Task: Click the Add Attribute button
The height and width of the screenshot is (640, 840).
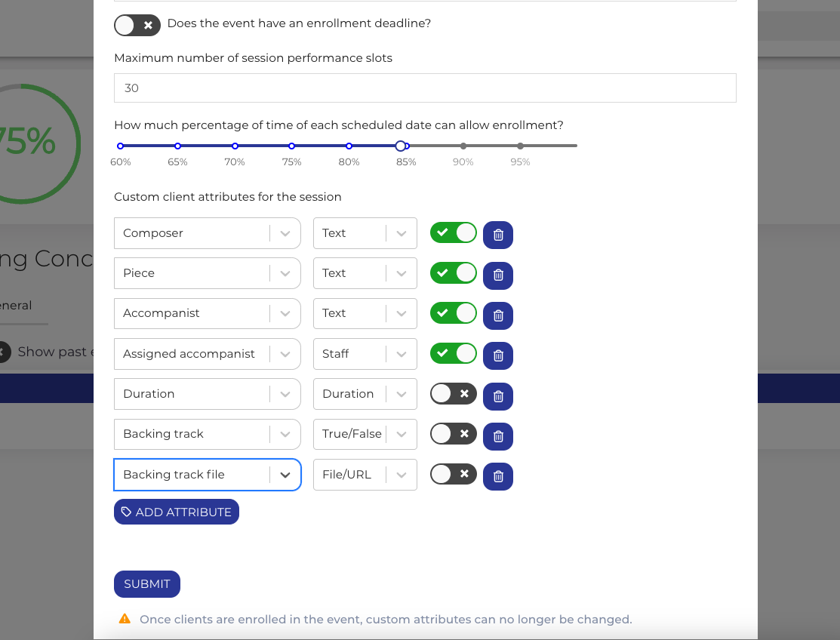Action: coord(177,512)
